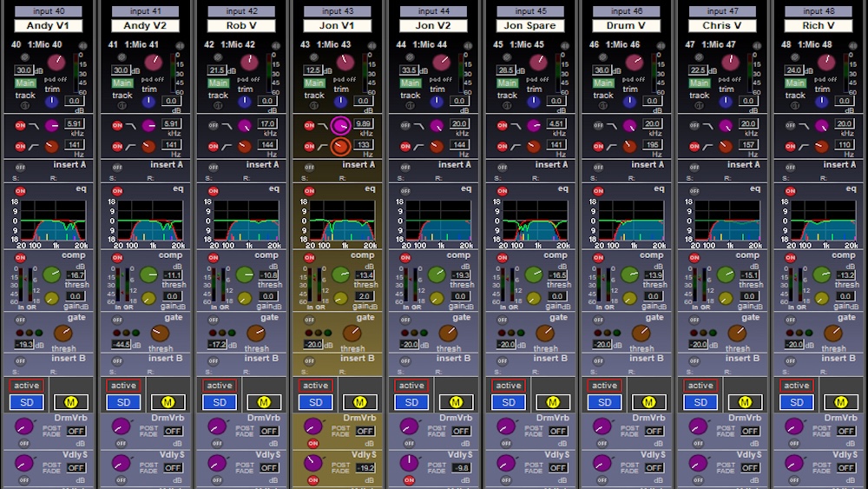Toggle the compressor ON button for Jon V1
Image resolution: width=868 pixels, height=489 pixels.
pos(308,258)
